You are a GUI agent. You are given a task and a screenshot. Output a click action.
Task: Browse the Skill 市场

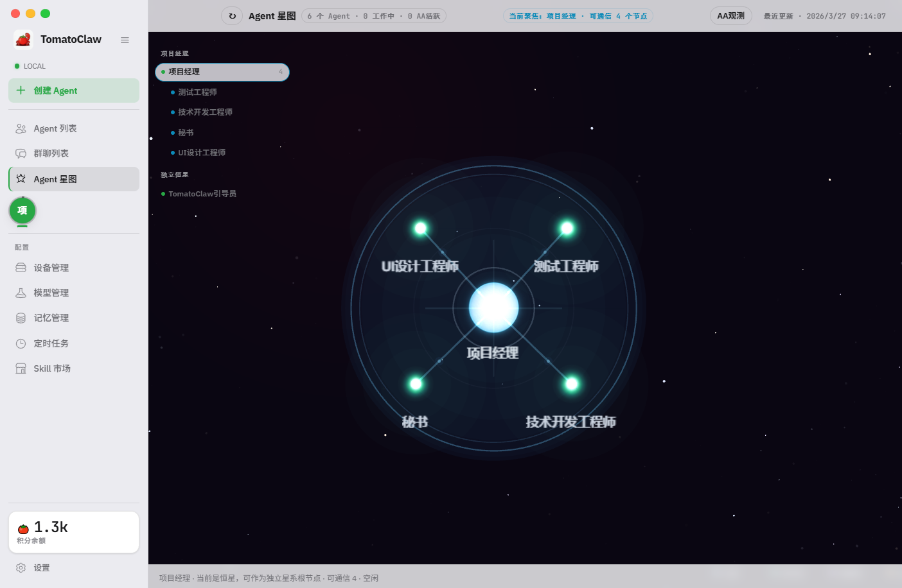tap(51, 368)
